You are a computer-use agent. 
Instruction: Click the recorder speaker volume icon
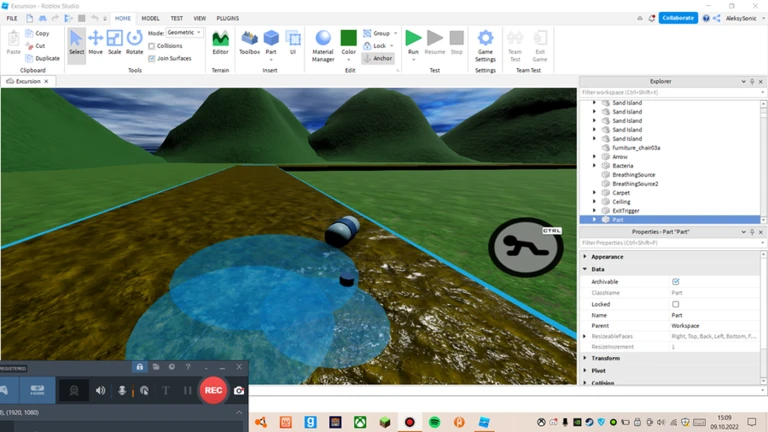[x=100, y=390]
